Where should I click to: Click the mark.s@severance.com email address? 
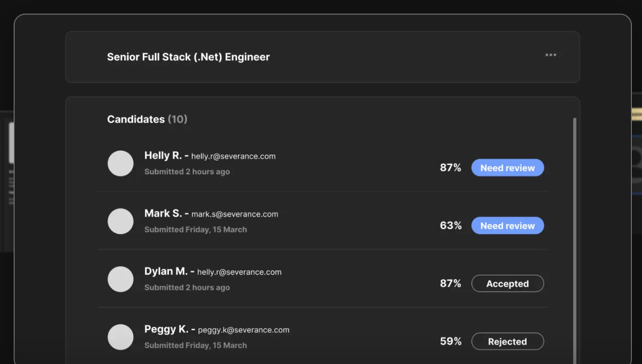pos(235,214)
